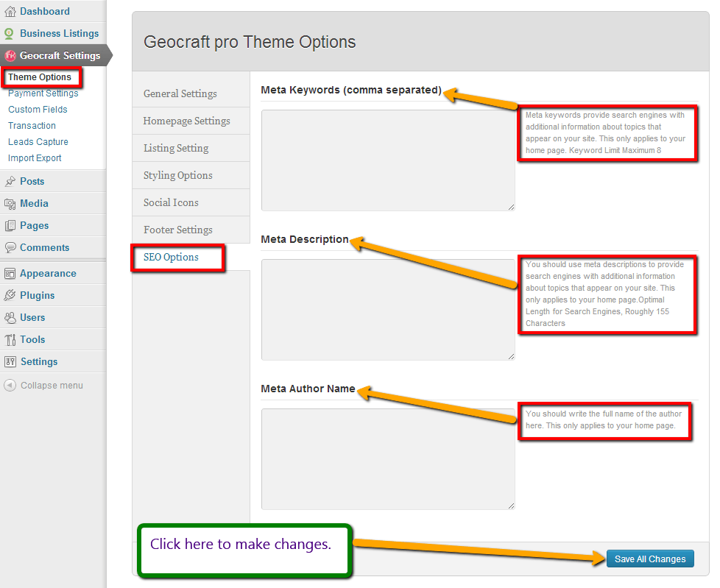Viewport: 720px width, 588px height.
Task: Click the Pages document icon
Action: (x=10, y=225)
